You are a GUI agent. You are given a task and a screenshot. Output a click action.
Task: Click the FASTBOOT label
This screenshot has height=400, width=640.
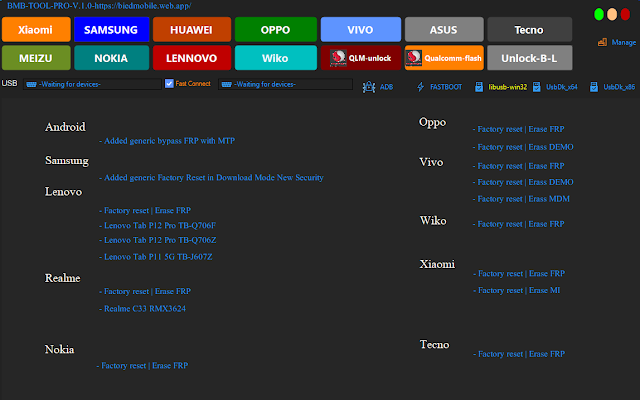coord(446,87)
